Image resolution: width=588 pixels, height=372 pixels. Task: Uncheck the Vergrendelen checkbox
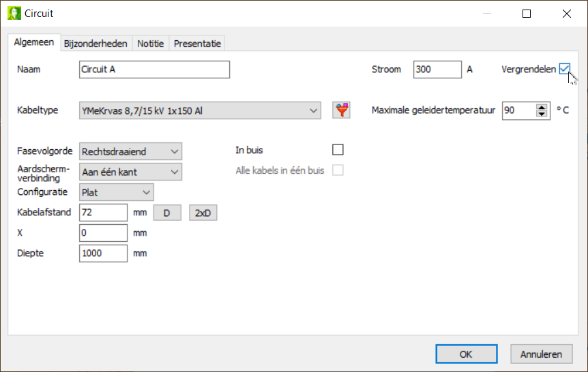pyautogui.click(x=564, y=69)
